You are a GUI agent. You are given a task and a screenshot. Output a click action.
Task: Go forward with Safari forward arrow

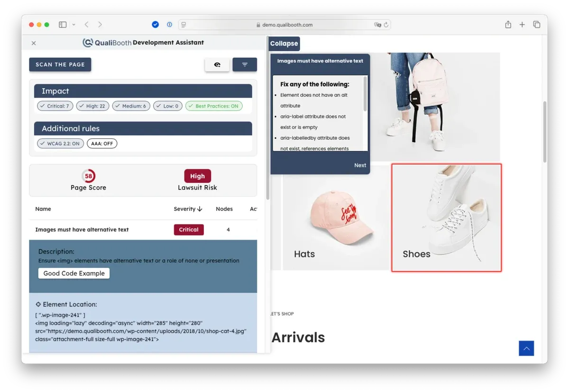click(x=100, y=25)
